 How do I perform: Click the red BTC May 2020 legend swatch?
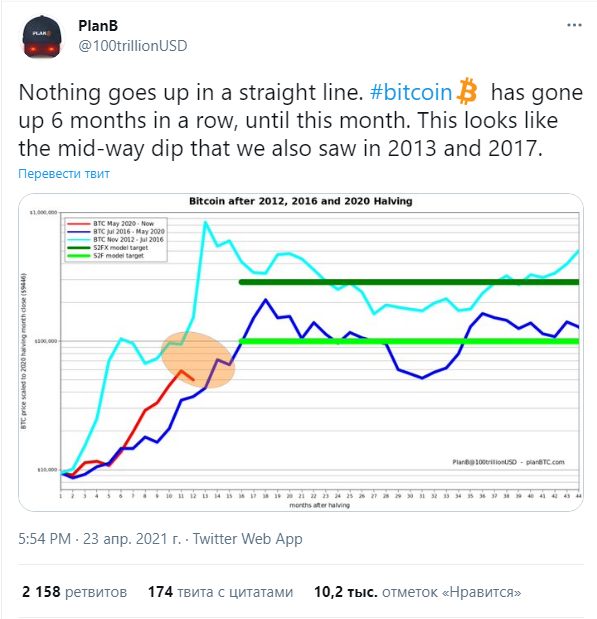tap(79, 223)
